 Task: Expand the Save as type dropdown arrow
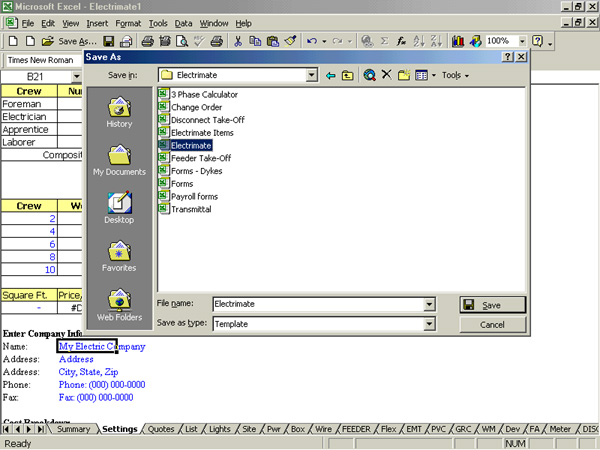coord(429,324)
